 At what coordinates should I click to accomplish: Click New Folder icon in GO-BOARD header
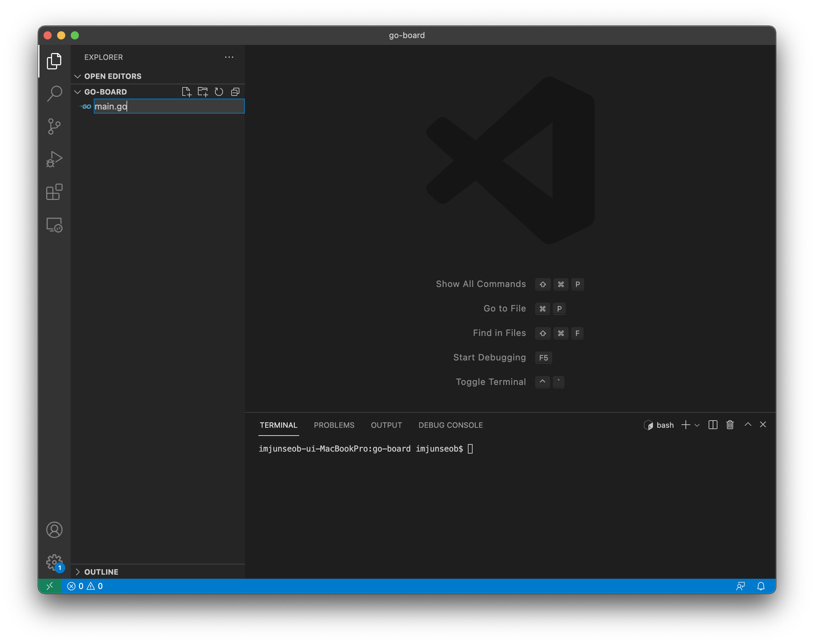coord(203,91)
